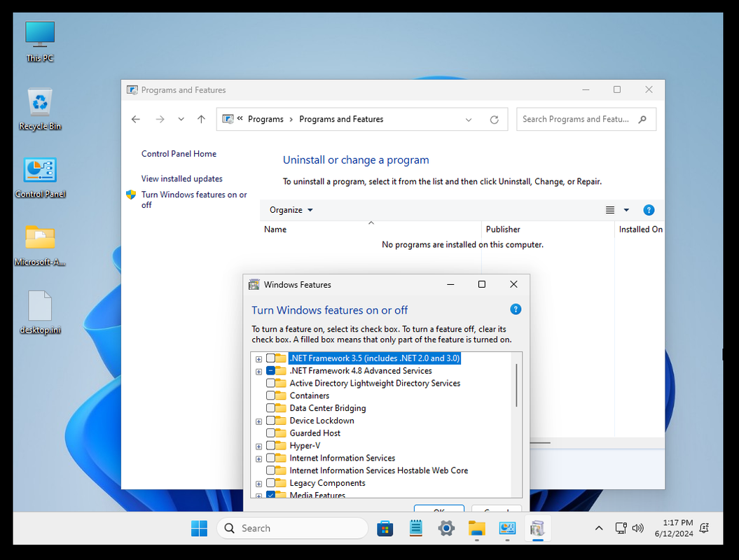739x560 pixels.
Task: Check Active Directory Lightweight Directory Services box
Action: pyautogui.click(x=270, y=383)
